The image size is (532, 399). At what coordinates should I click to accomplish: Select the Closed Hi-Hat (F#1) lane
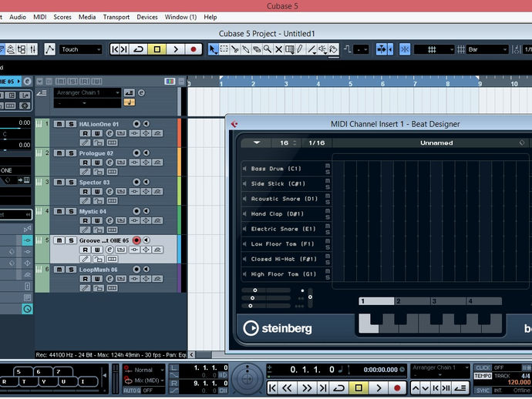coord(284,259)
